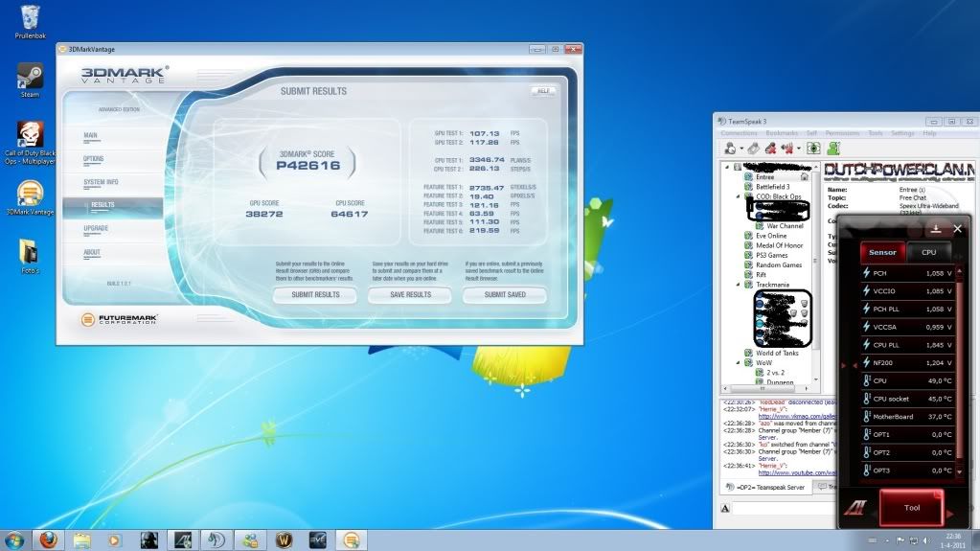Select the Entree channel in TeamSpeak

(x=765, y=177)
